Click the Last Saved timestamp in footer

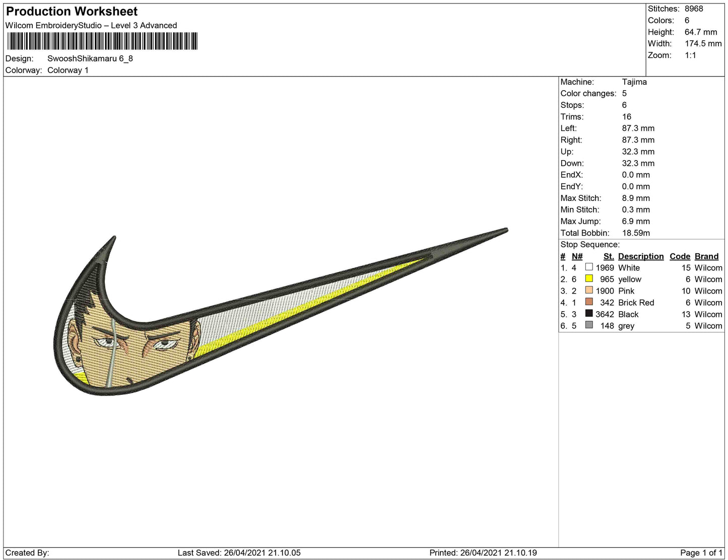pyautogui.click(x=239, y=552)
